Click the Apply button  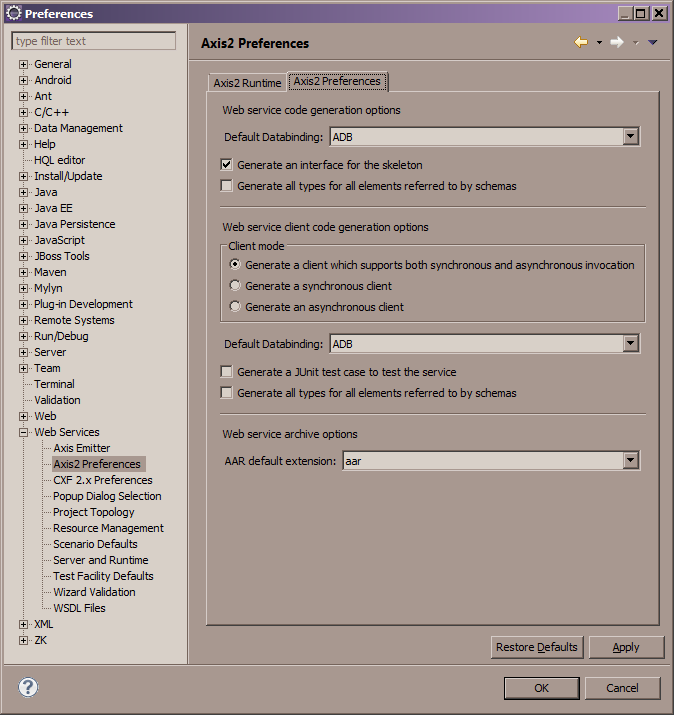tap(626, 647)
